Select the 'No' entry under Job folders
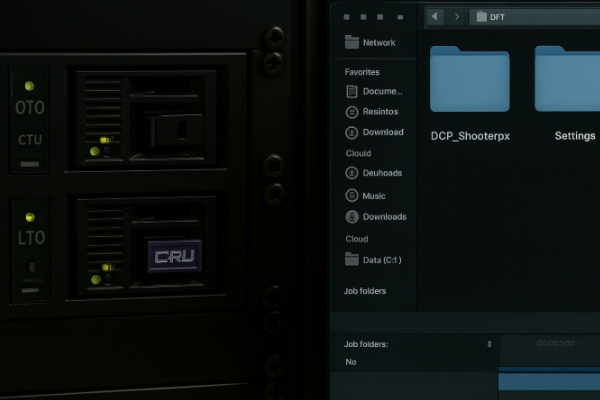The height and width of the screenshot is (400, 600). 351,362
